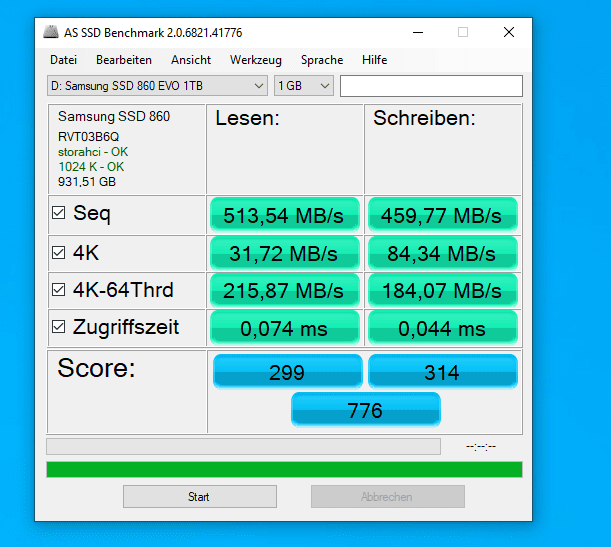Toggle the 4K-64Thrd test checkbox
The height and width of the screenshot is (547, 611).
click(x=58, y=289)
